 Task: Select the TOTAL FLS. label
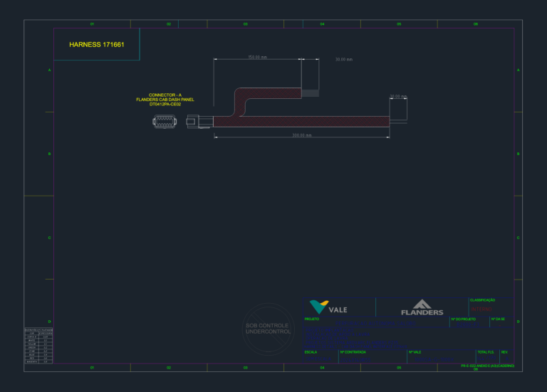[486, 352]
